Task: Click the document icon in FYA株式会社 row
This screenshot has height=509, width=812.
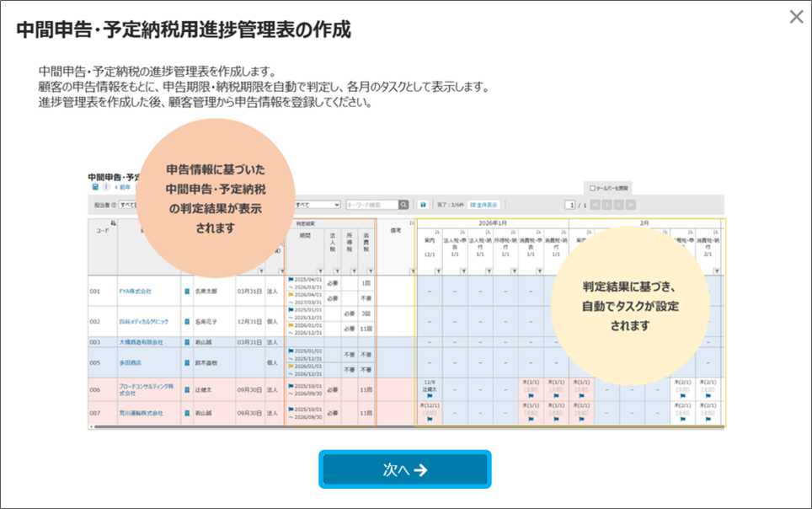Action: point(187,291)
